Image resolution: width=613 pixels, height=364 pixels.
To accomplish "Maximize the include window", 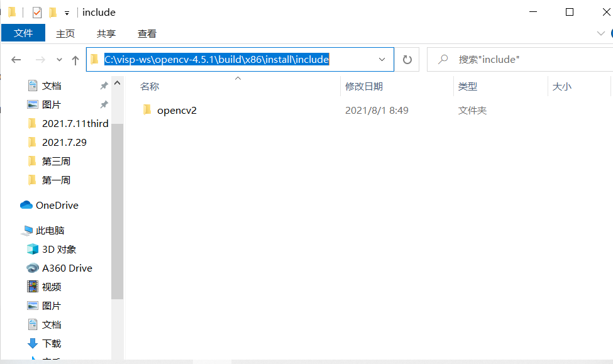I will coord(570,12).
